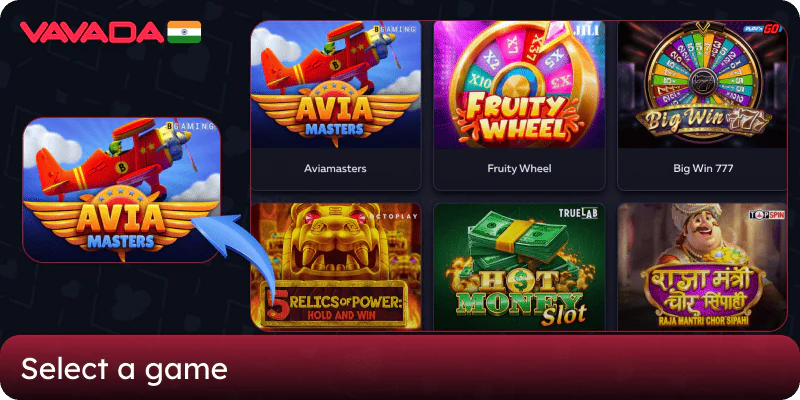Select Raja Mantri Chor Sipahi game tile

[702, 267]
